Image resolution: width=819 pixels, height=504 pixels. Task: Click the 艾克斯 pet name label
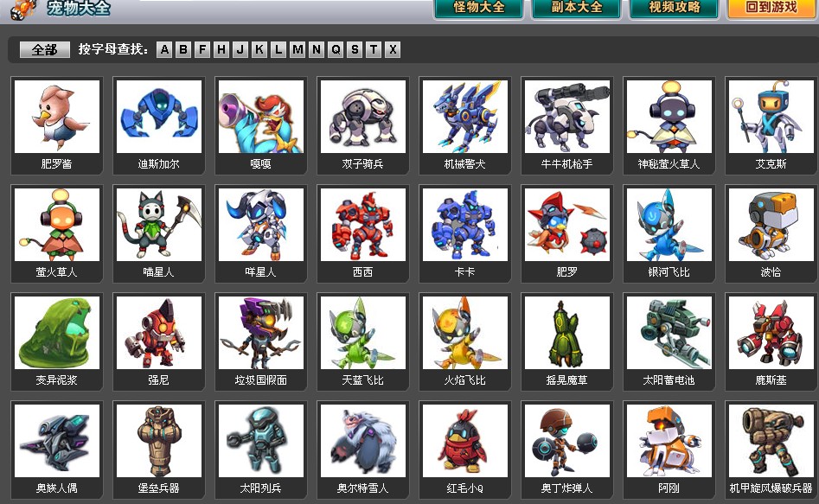click(x=771, y=163)
